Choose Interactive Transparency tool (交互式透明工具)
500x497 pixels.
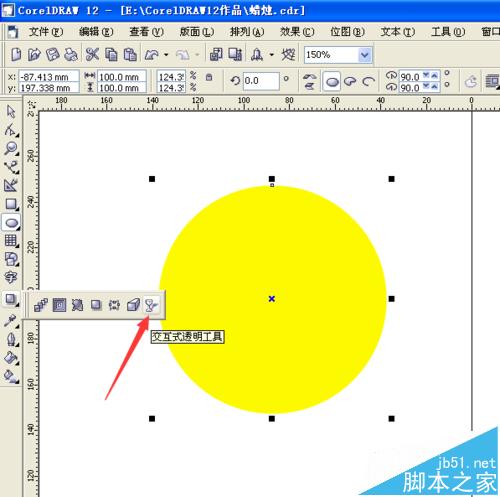[x=151, y=305]
